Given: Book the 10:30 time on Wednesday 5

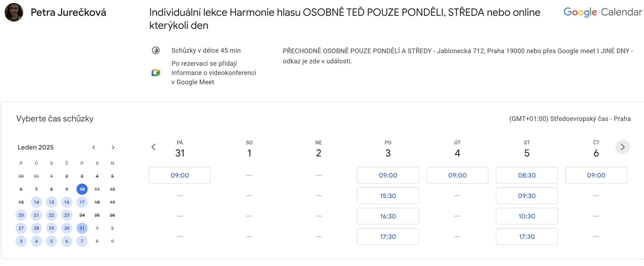Looking at the screenshot, I should click(526, 216).
